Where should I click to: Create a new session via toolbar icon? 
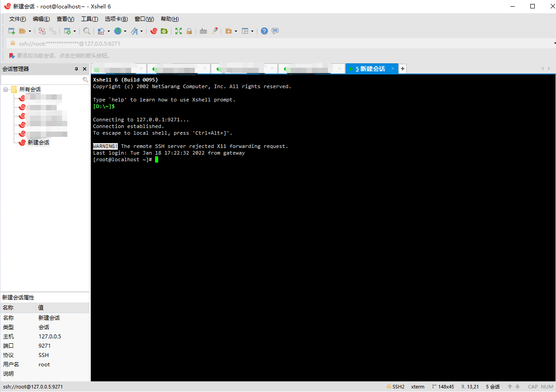coord(12,31)
